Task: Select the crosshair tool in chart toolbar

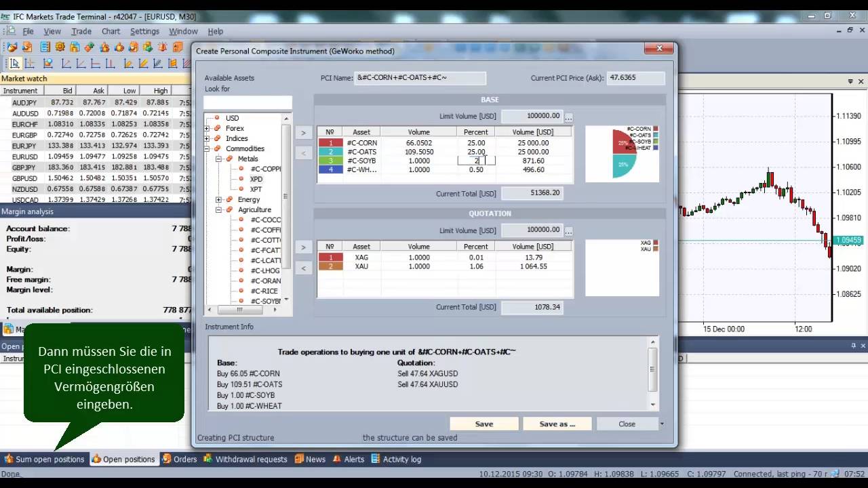Action: 29,63
